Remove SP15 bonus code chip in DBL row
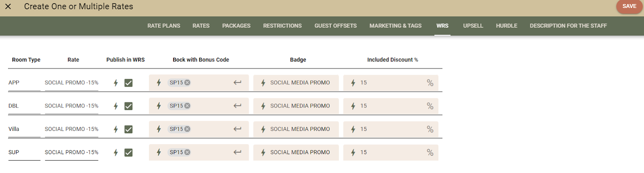Viewport: 644px width, 173px height. [x=187, y=106]
